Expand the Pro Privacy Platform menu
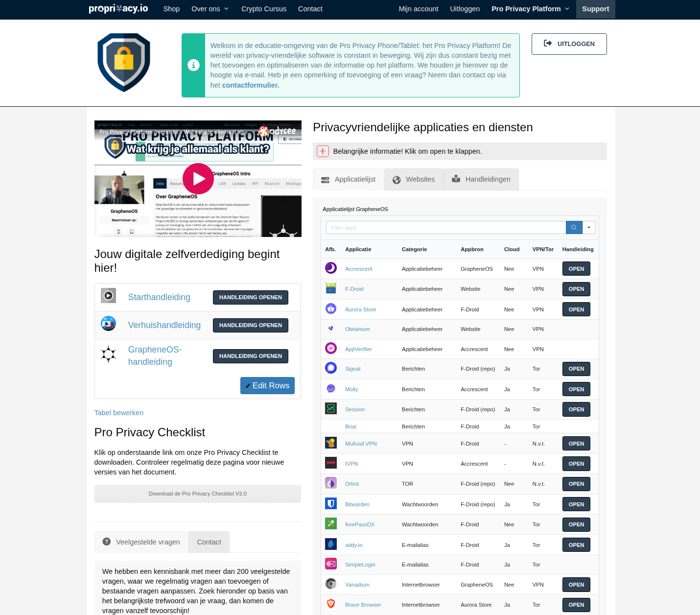Image resolution: width=700 pixels, height=615 pixels. (531, 9)
